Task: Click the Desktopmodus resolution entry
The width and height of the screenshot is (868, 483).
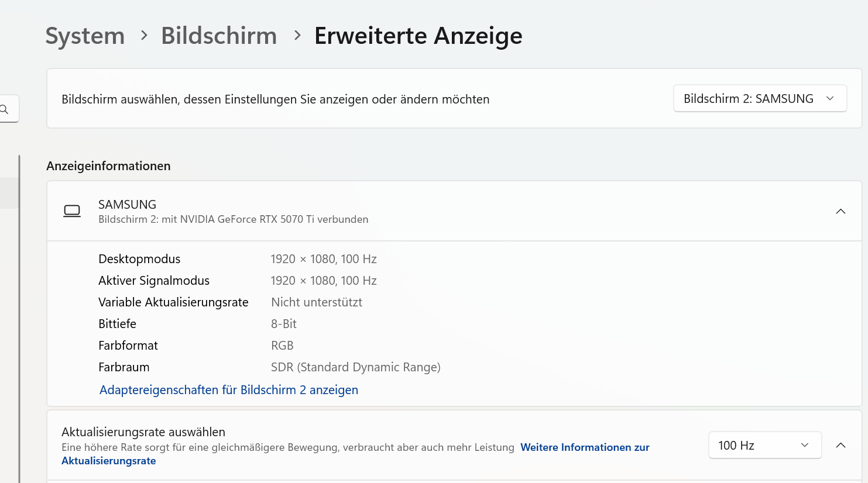Action: coord(324,258)
